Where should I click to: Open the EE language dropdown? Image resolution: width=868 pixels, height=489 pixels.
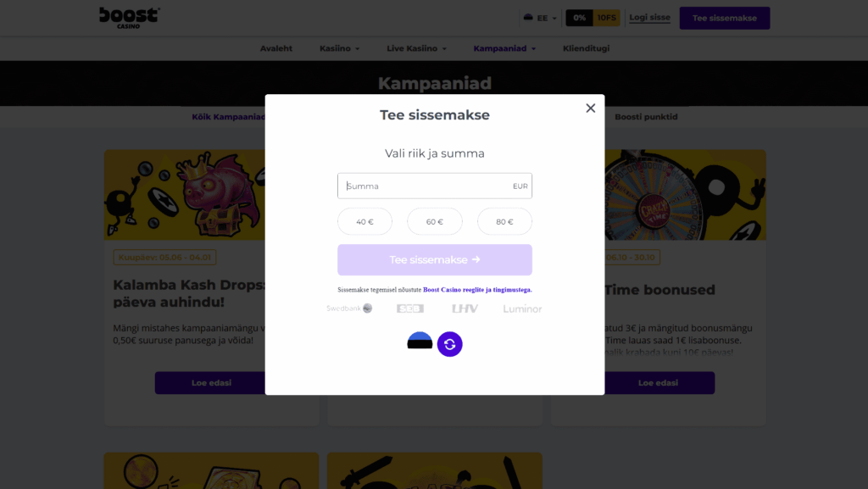pos(538,18)
